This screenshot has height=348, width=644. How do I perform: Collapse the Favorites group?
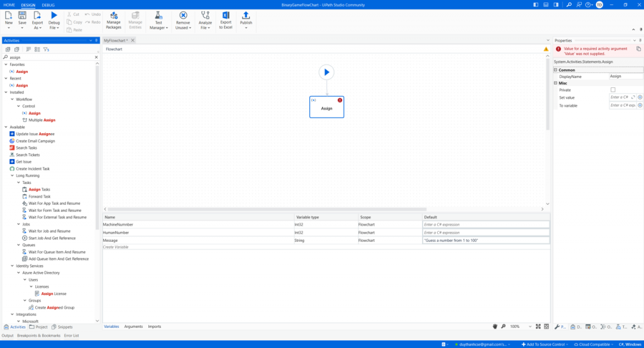click(6, 65)
